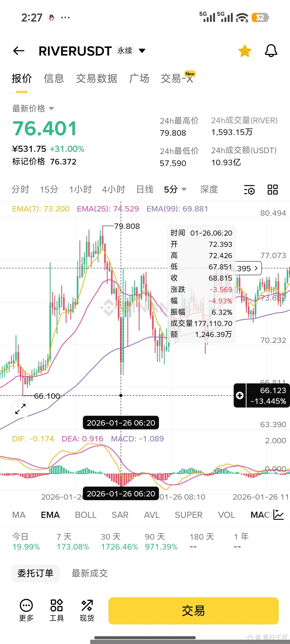Choose the 1小时 interval

(x=81, y=189)
